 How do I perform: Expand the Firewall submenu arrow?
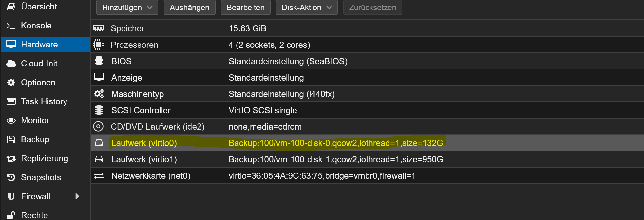(77, 196)
